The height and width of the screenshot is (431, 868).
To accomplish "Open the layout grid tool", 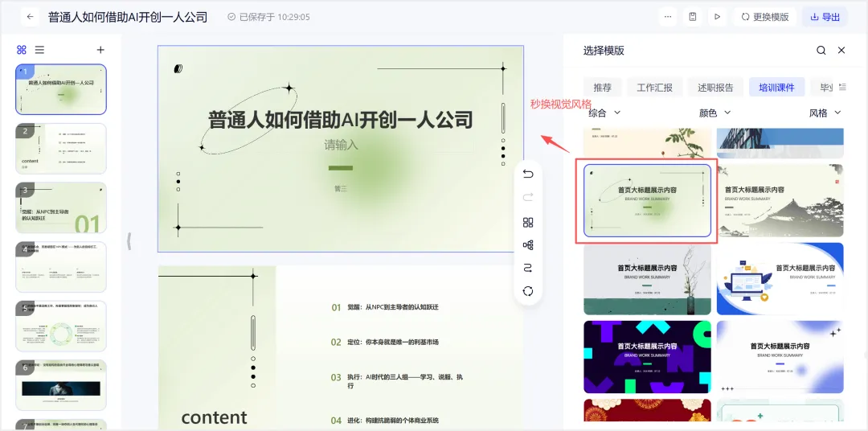I will 528,222.
